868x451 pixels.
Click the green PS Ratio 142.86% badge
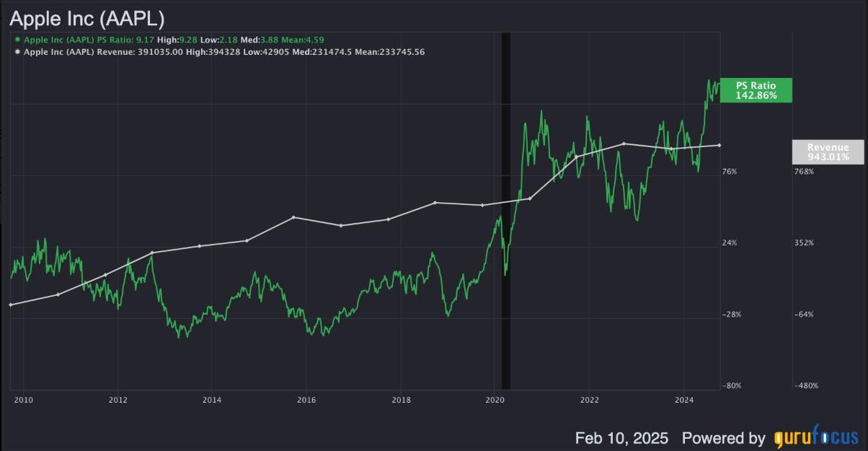[756, 90]
